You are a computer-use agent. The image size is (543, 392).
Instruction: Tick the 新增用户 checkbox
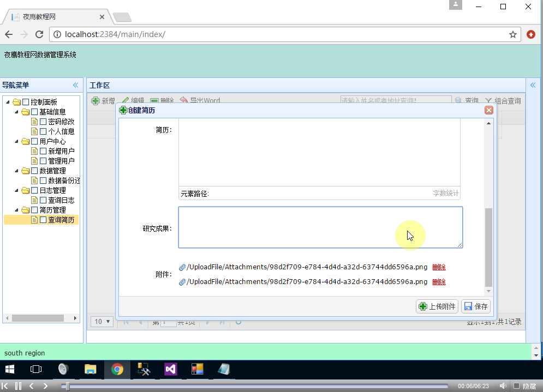point(43,151)
